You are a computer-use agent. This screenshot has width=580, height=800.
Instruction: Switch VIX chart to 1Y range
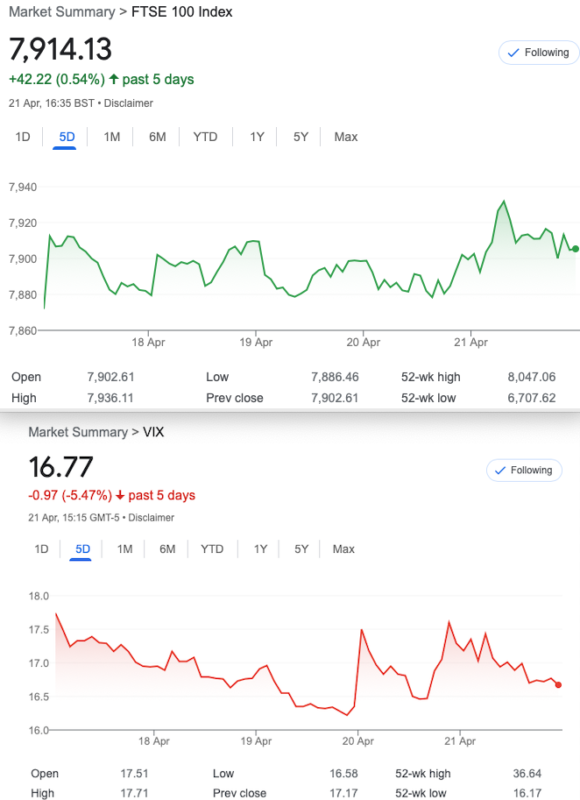point(260,549)
